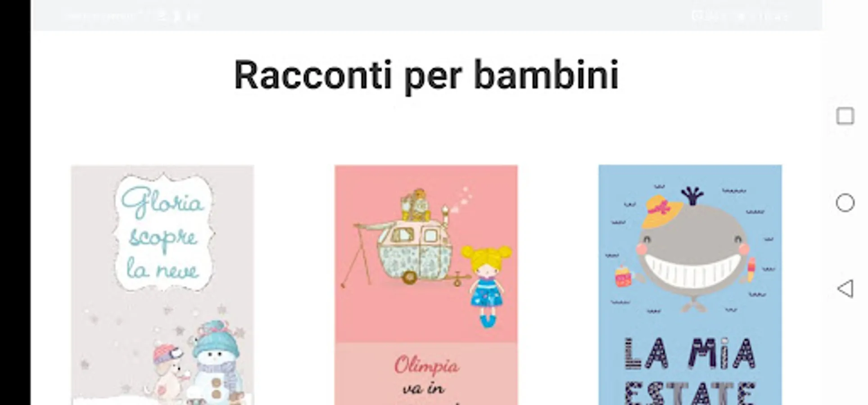Screen dimensions: 868x405
Task: Open the 'La mia estate' book cover
Action: [690, 285]
